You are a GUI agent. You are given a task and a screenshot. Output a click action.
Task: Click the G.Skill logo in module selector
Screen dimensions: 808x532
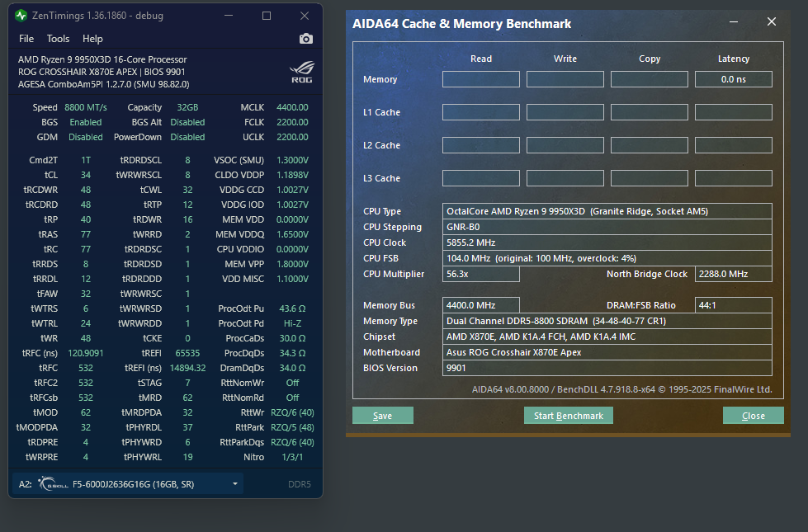[53, 484]
